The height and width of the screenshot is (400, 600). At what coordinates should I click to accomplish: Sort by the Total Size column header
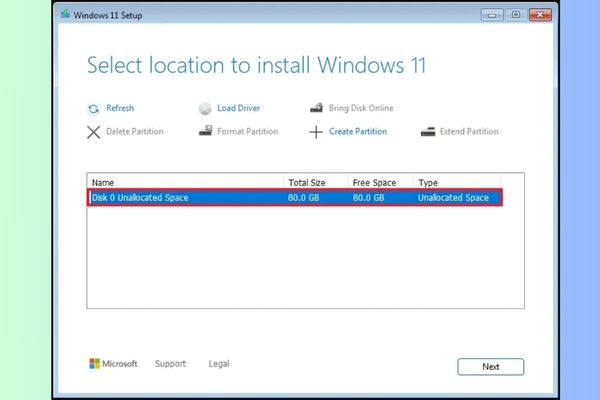pyautogui.click(x=316, y=183)
